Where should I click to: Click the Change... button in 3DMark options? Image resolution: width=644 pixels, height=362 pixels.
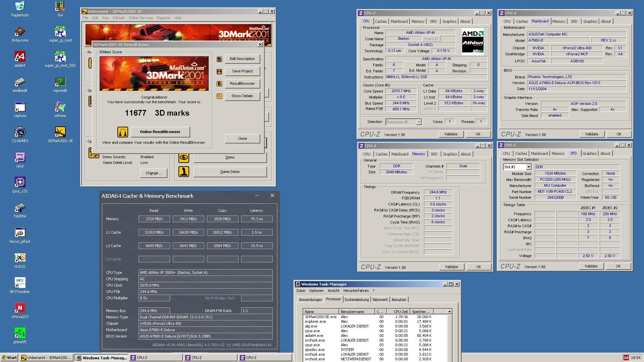tap(153, 173)
